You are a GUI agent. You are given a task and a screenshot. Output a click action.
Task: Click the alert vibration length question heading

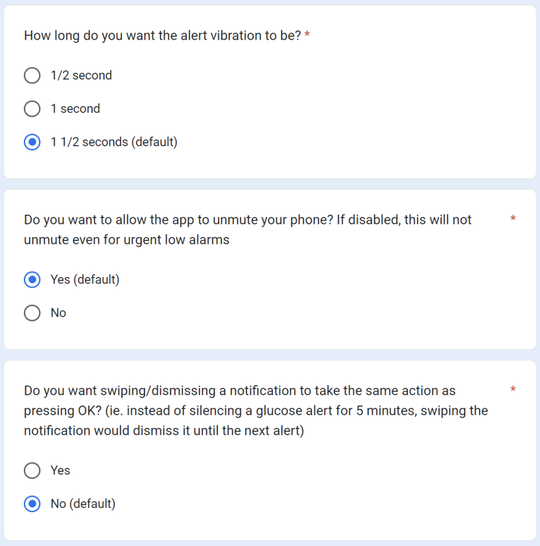coord(162,36)
